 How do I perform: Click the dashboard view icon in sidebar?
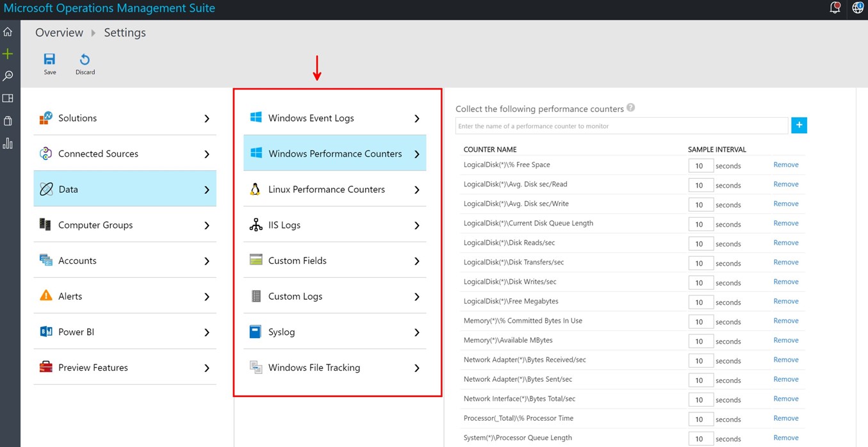click(x=8, y=99)
